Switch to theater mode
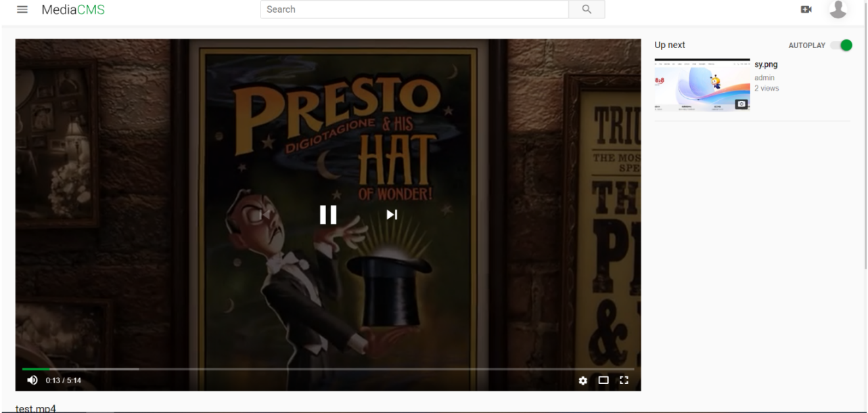The width and height of the screenshot is (868, 413). (603, 381)
